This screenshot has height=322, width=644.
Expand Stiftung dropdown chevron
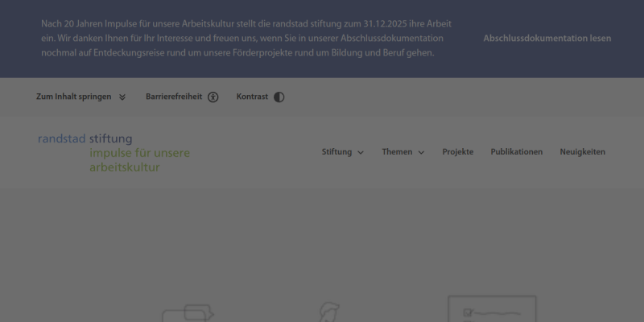pyautogui.click(x=361, y=153)
